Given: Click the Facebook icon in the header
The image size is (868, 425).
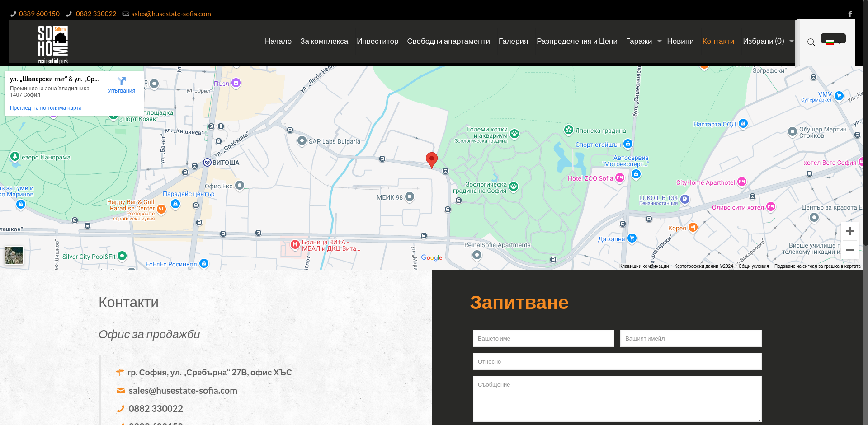Looking at the screenshot, I should pos(850,14).
